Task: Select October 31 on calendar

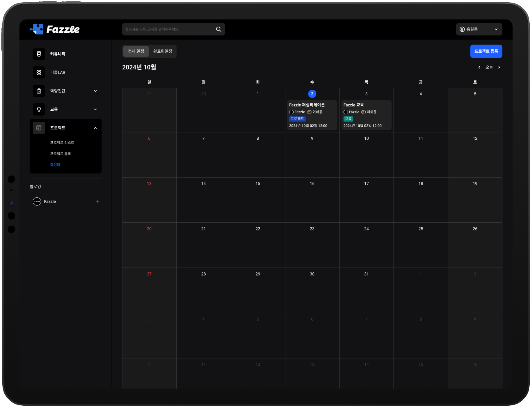Action: [366, 274]
